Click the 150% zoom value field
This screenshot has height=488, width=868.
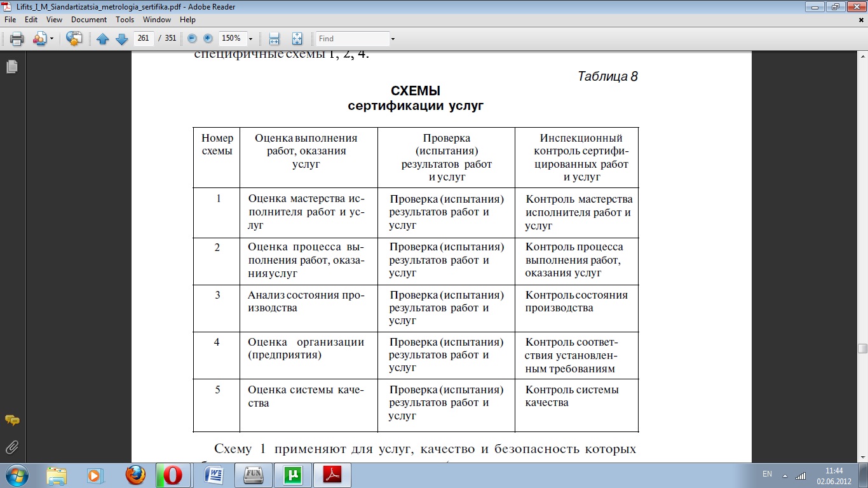click(232, 38)
